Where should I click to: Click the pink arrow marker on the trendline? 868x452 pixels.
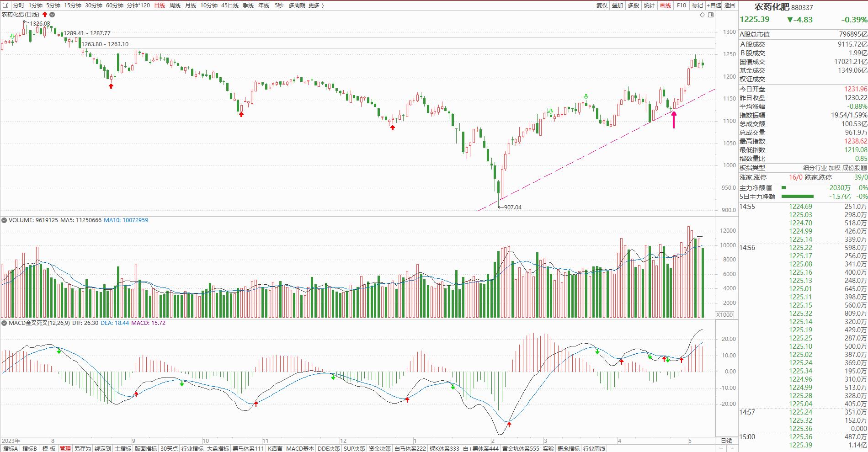coord(673,119)
